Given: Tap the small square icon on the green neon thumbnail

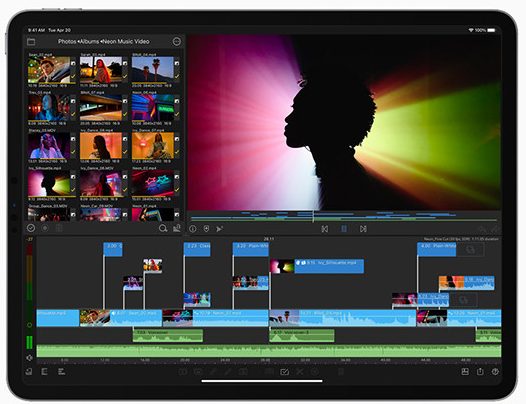Looking at the screenshot, I should pyautogui.click(x=177, y=101).
